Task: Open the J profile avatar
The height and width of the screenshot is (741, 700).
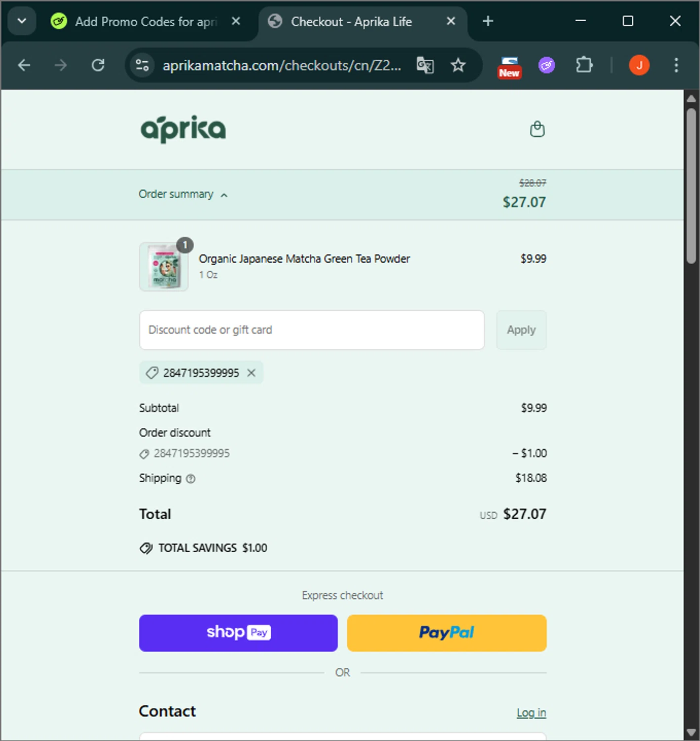Action: pyautogui.click(x=639, y=65)
